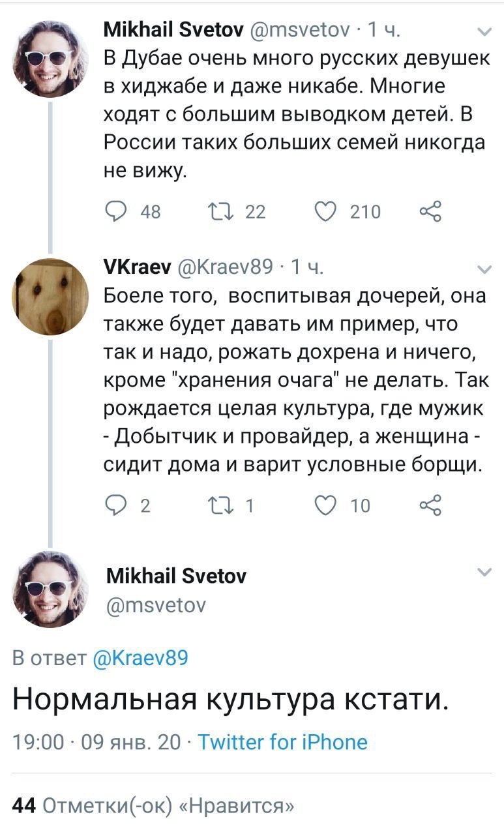The width and height of the screenshot is (504, 834).
Task: Open the @Kraev89 mention link
Action: tap(141, 657)
